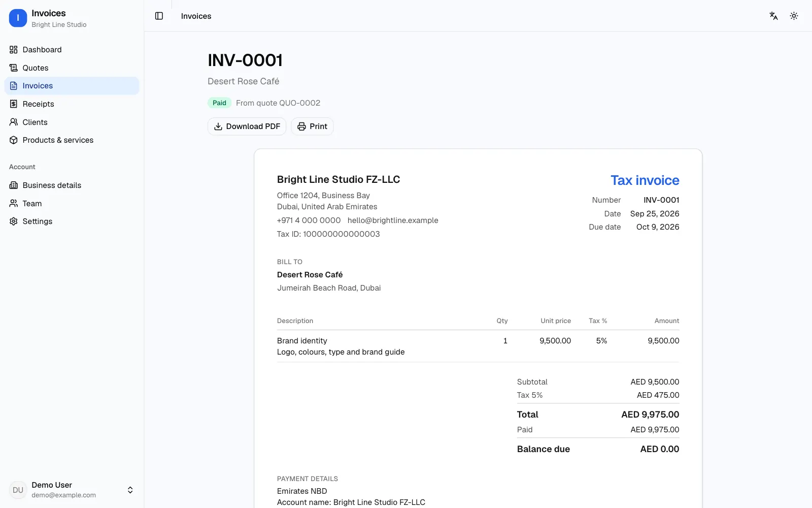Switch theme with the sun icon
Image resolution: width=812 pixels, height=508 pixels.
[794, 16]
